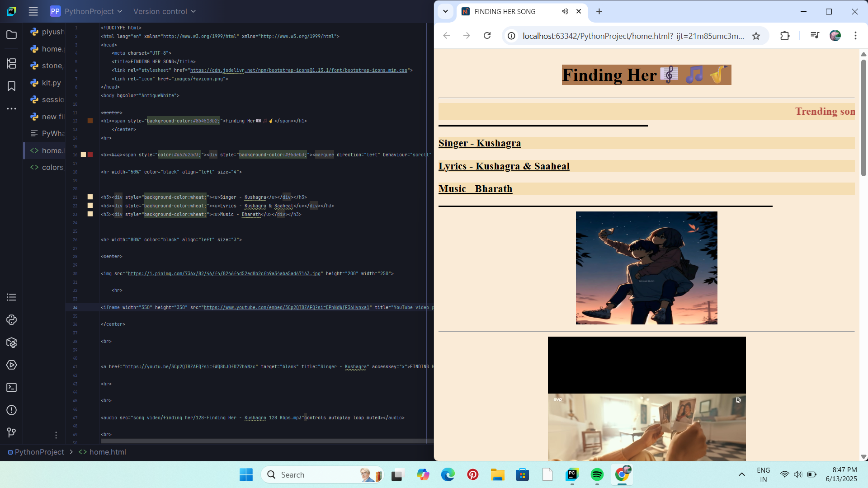Open Chrome's extensions puzzle icon

click(x=785, y=36)
